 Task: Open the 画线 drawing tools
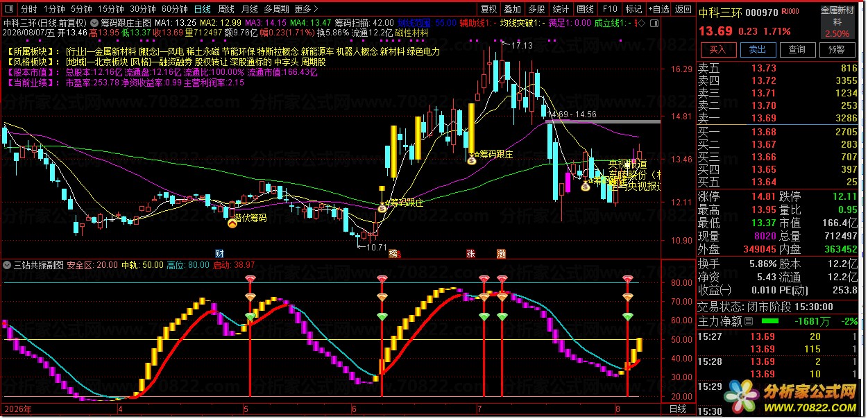click(x=586, y=10)
